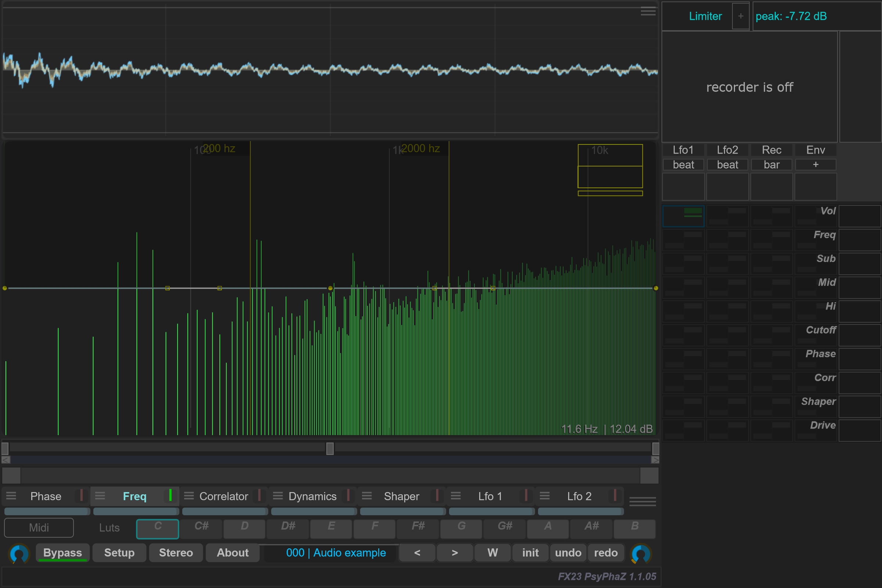Switch to the Phase module tab
Viewport: 882px width, 588px height.
point(46,496)
